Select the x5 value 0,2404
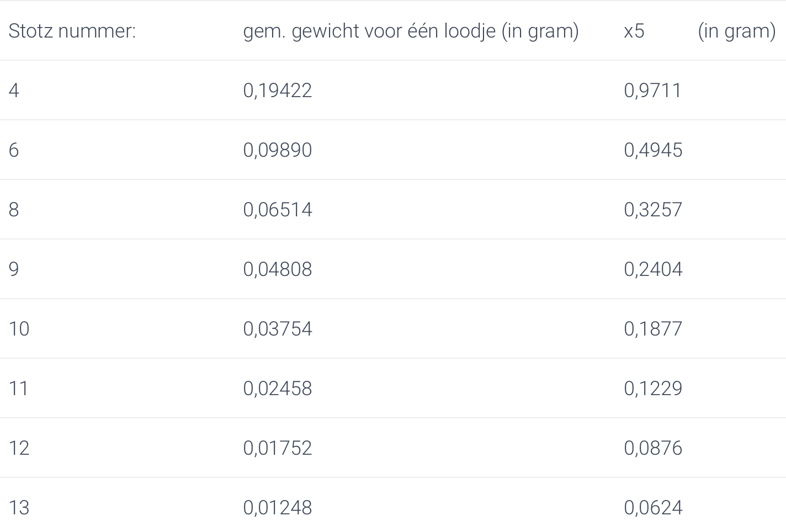This screenshot has width=786, height=532. (653, 269)
